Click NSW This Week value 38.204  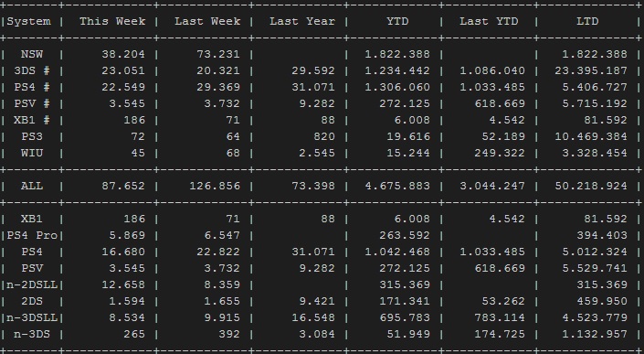click(123, 54)
